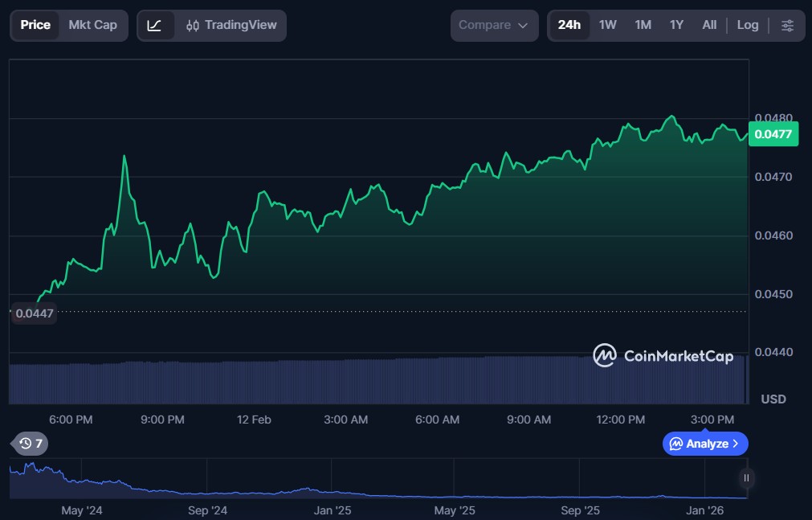Screen dimensions: 812x520
Task: Click the history events badge showing 7
Action: (31, 444)
